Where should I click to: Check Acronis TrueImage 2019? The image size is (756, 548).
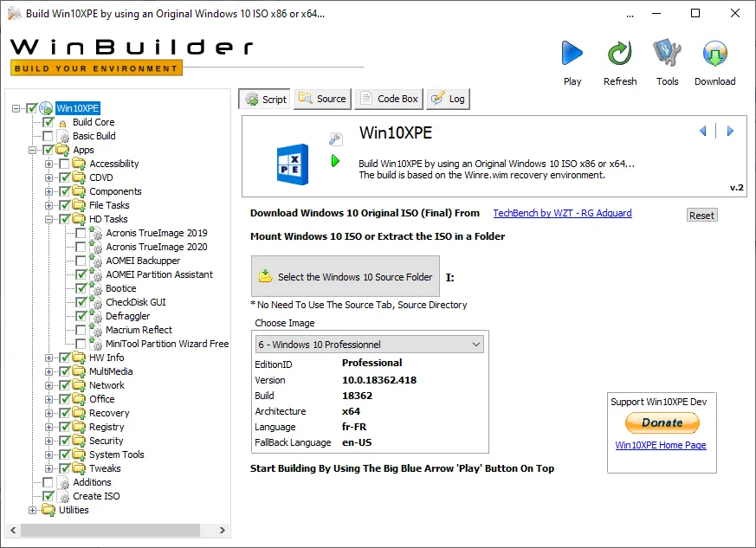81,233
